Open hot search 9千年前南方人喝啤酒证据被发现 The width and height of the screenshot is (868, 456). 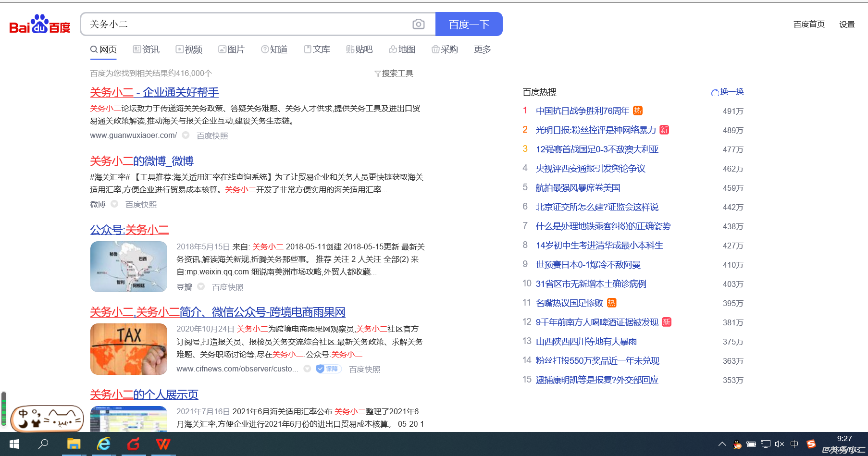pos(597,322)
